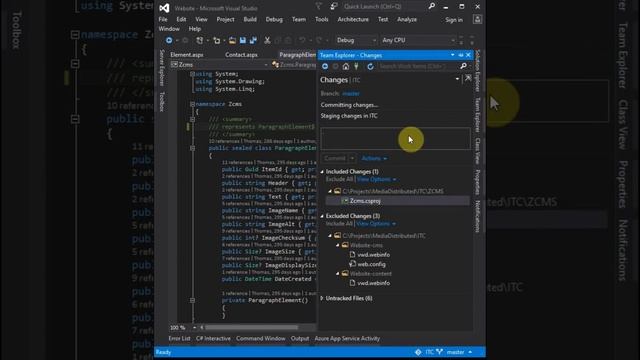640x360 pixels.
Task: Click the work item search magnifier
Action: coord(463,66)
